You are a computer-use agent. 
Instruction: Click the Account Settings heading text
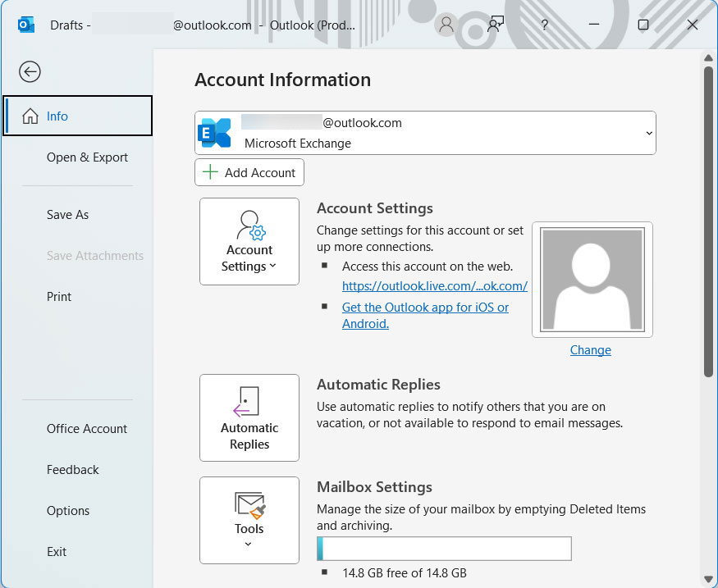coord(375,208)
